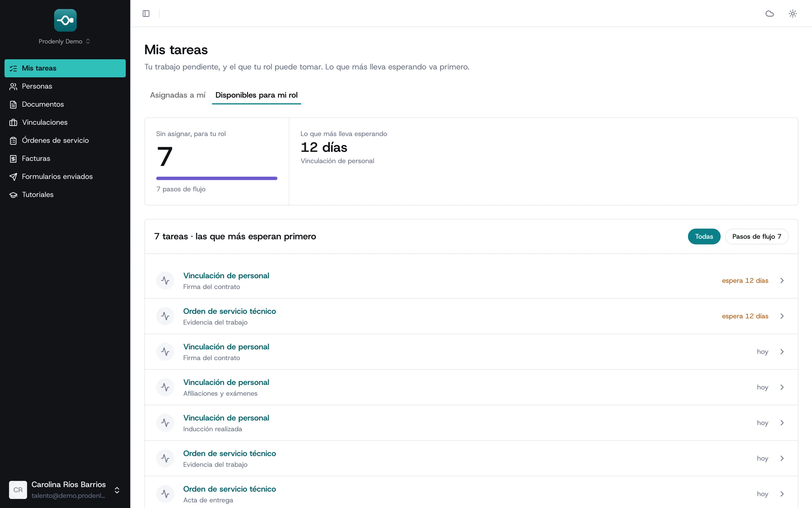Click the Personas people icon
This screenshot has height=508, width=812.
14,86
